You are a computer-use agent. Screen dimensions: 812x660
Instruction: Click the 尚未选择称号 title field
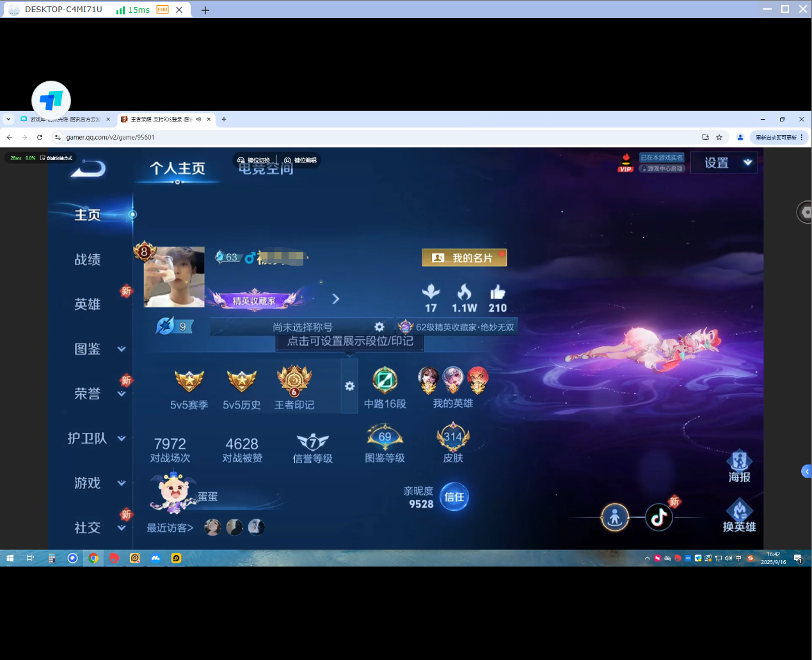(x=302, y=327)
